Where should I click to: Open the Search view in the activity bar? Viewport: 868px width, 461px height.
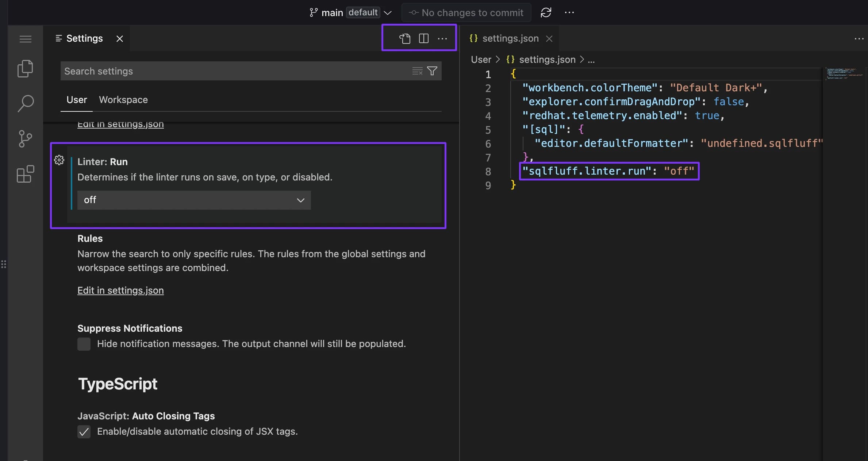click(x=26, y=103)
